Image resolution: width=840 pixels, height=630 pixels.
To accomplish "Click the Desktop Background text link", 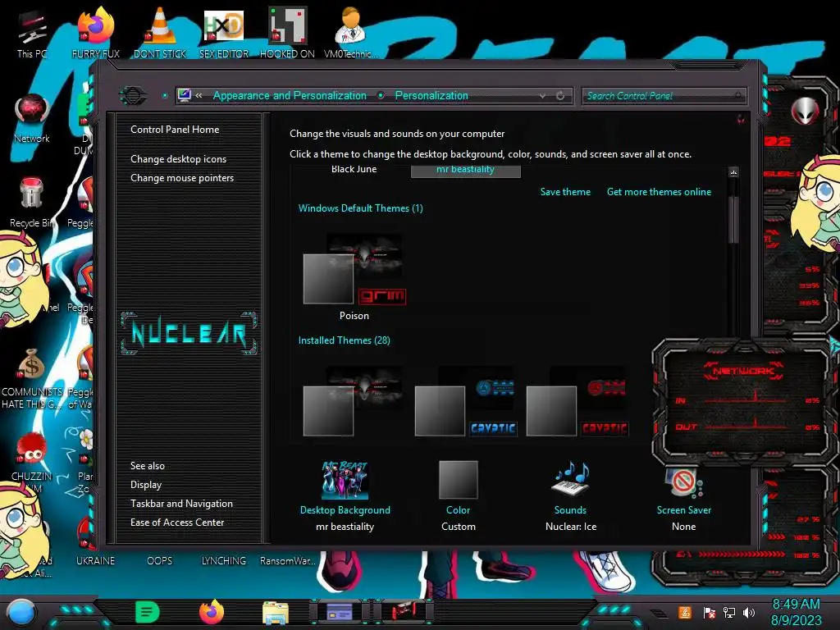I will [x=345, y=510].
